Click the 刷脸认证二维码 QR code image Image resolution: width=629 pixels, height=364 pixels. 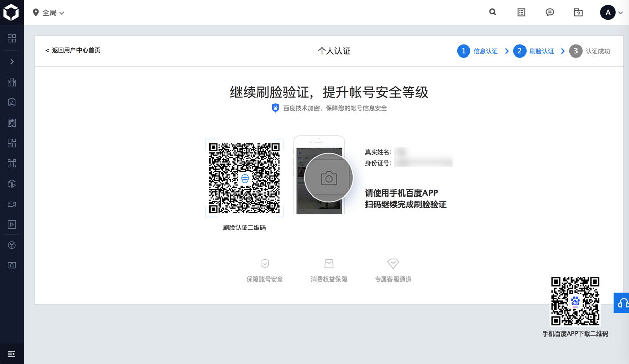pyautogui.click(x=244, y=178)
